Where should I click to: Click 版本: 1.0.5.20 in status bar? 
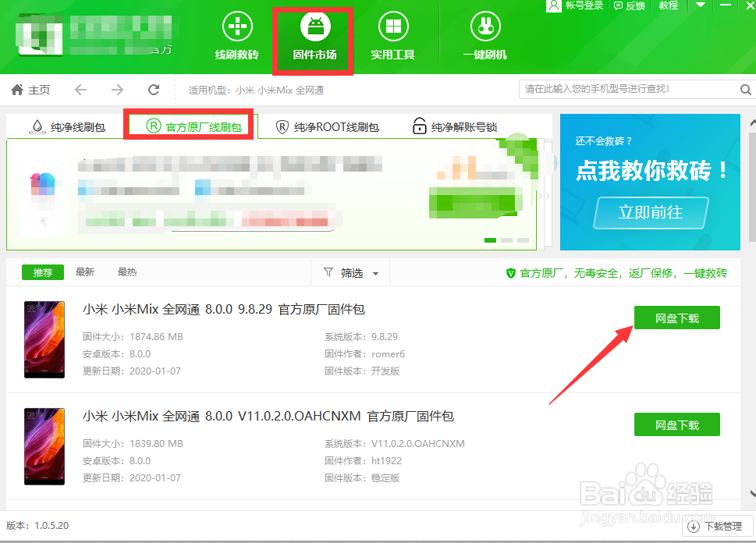click(37, 526)
